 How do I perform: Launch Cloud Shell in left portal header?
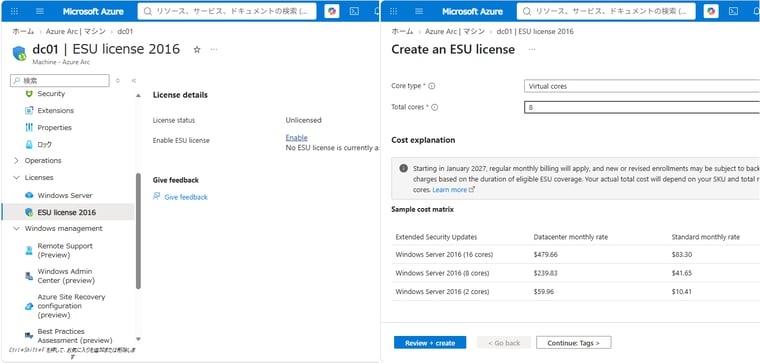[354, 11]
